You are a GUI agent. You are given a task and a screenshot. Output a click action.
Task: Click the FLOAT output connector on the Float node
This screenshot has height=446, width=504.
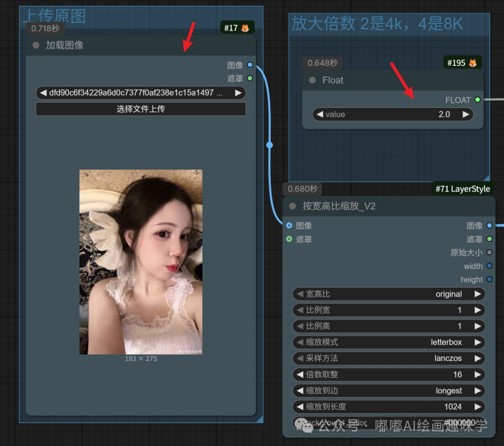pos(476,99)
